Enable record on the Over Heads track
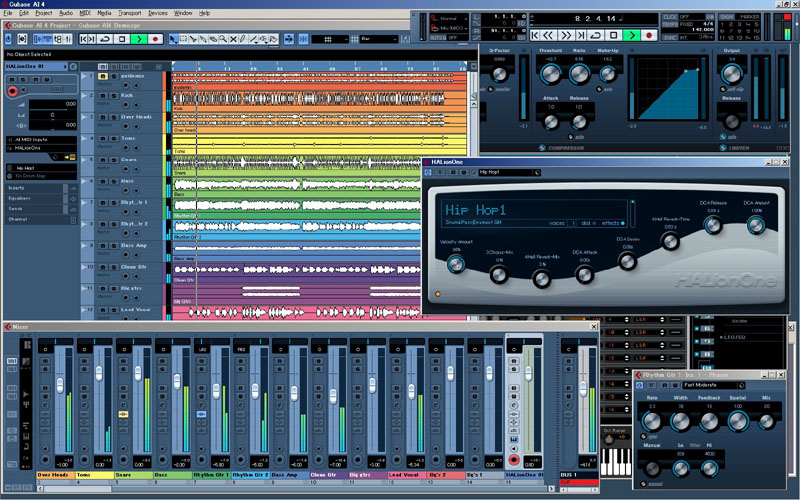The width and height of the screenshot is (800, 500). coord(126,127)
